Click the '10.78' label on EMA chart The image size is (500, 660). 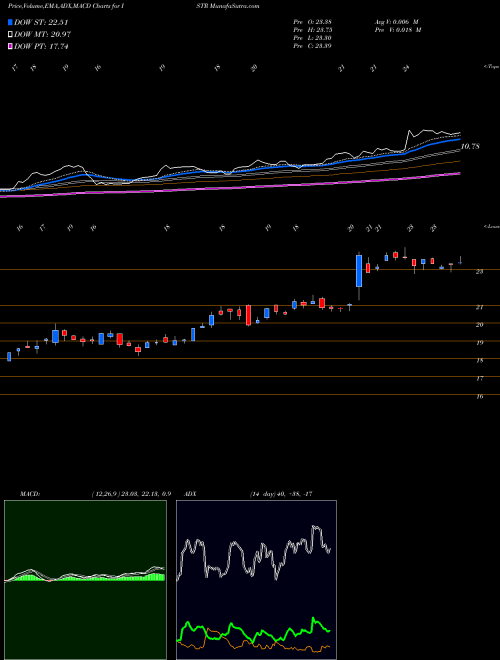(x=470, y=146)
